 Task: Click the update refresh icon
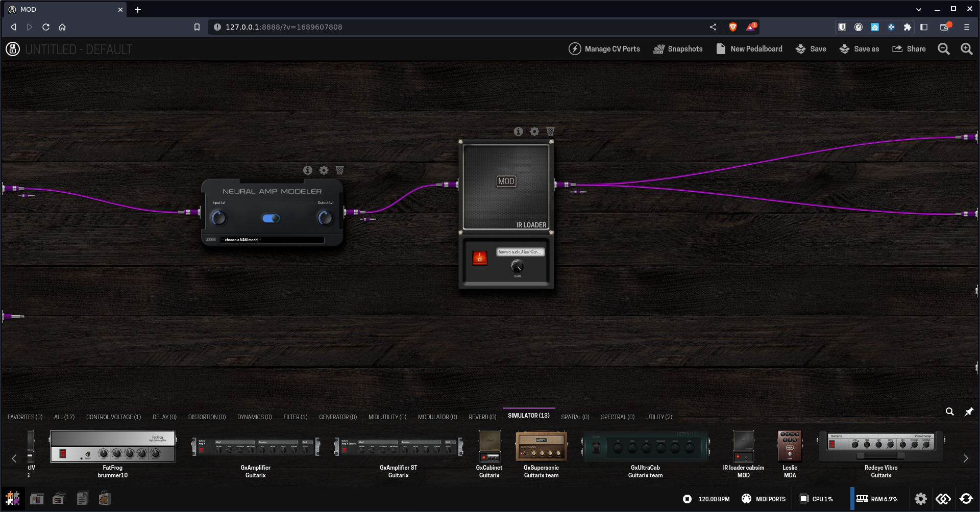tap(966, 499)
